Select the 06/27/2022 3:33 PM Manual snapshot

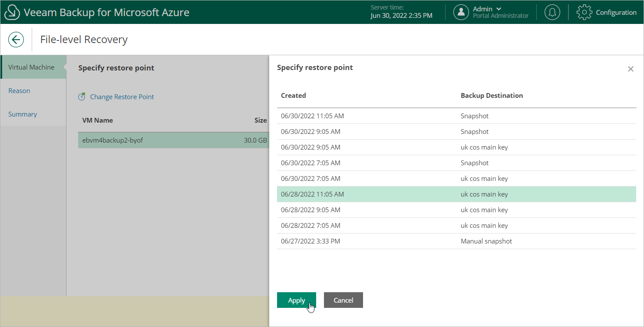pyautogui.click(x=456, y=241)
